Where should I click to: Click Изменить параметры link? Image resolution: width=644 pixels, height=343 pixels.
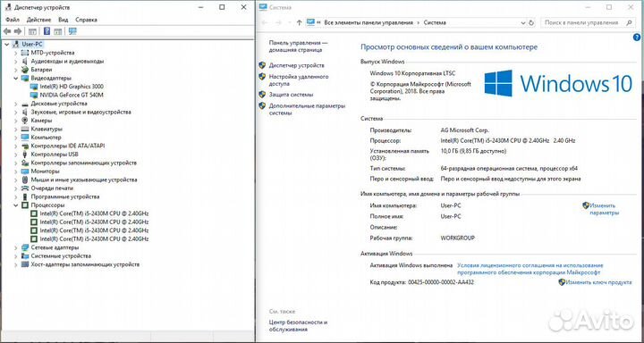click(604, 209)
